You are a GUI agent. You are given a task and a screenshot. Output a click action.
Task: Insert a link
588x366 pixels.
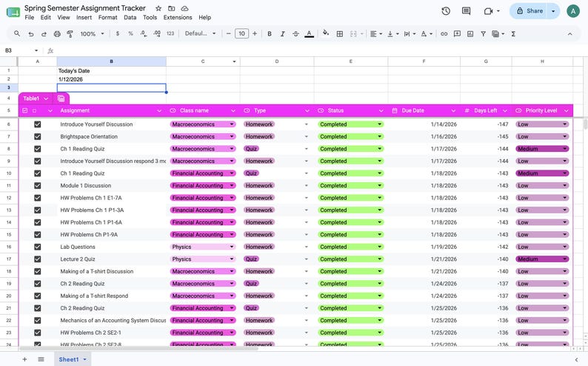(444, 34)
